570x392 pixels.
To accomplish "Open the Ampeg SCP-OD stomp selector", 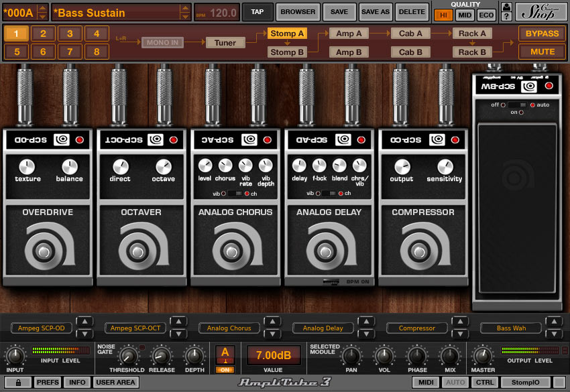I will pyautogui.click(x=42, y=328).
